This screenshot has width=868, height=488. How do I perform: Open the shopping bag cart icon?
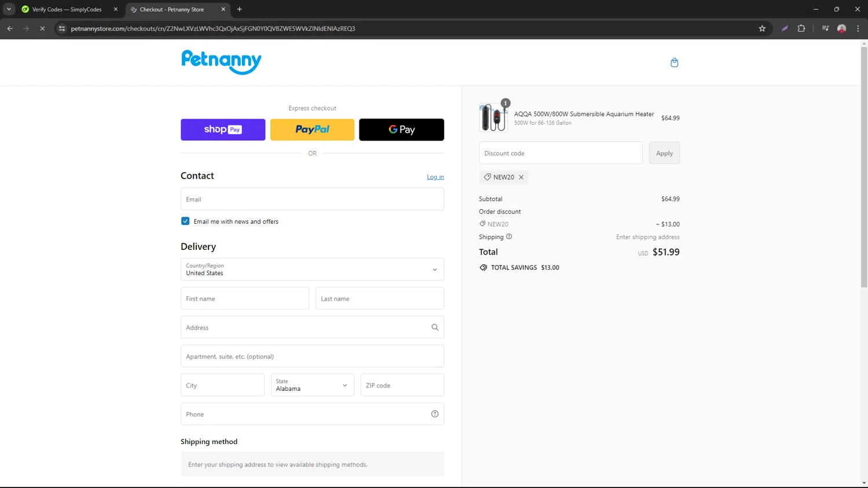click(674, 62)
